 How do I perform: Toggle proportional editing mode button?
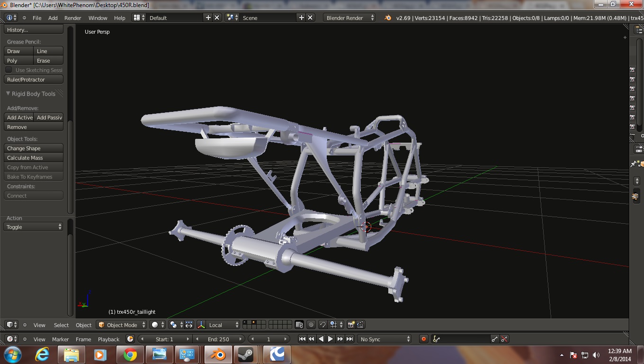click(x=311, y=325)
